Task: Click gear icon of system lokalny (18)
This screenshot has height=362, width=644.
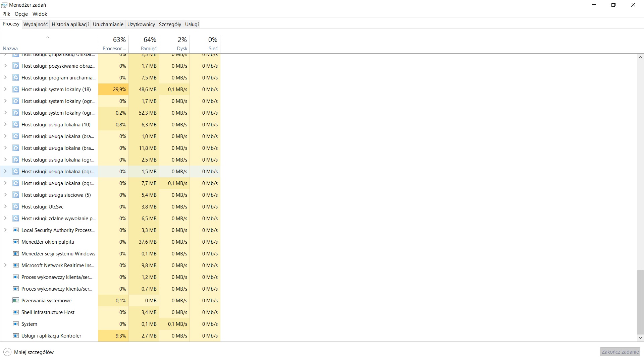Action: coord(15,89)
